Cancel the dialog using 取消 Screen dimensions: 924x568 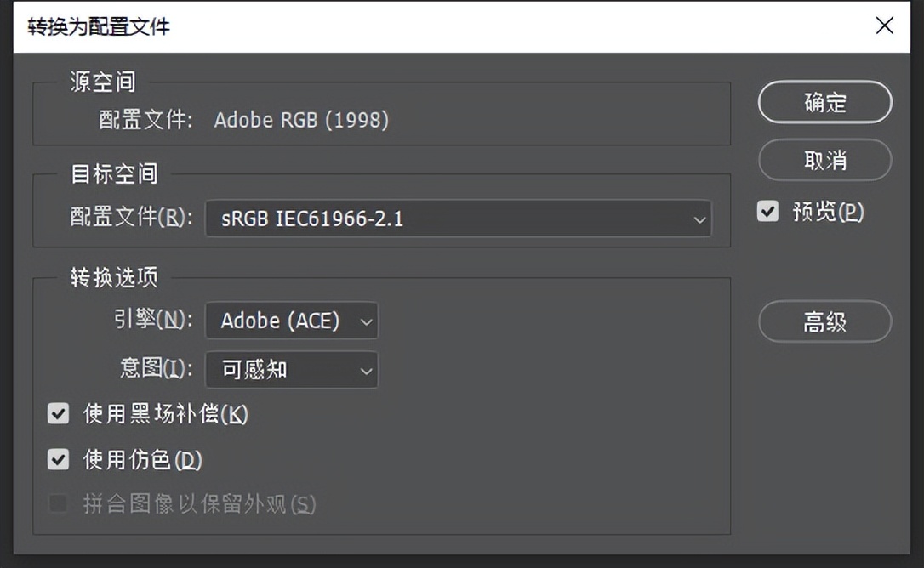(x=824, y=160)
